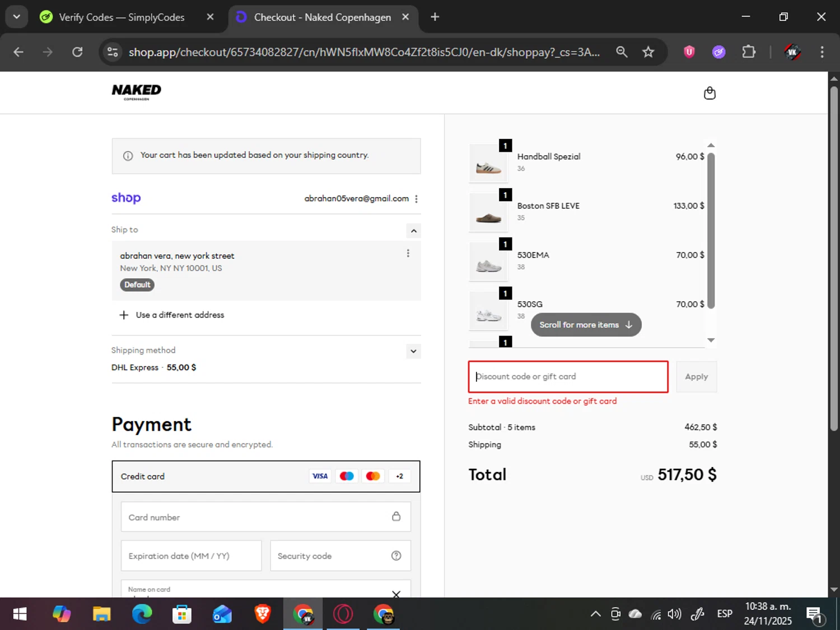
Task: Click the purple round extension icon
Action: click(719, 52)
